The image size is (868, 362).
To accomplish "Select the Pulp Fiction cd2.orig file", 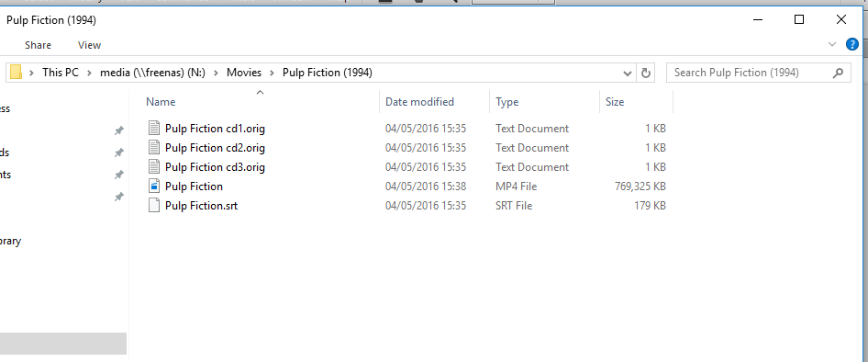I will (215, 148).
